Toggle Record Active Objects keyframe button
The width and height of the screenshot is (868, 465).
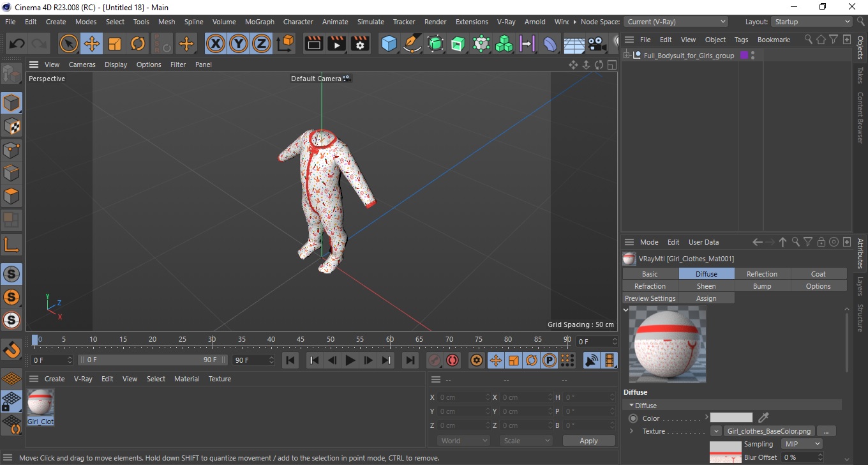[x=435, y=360]
